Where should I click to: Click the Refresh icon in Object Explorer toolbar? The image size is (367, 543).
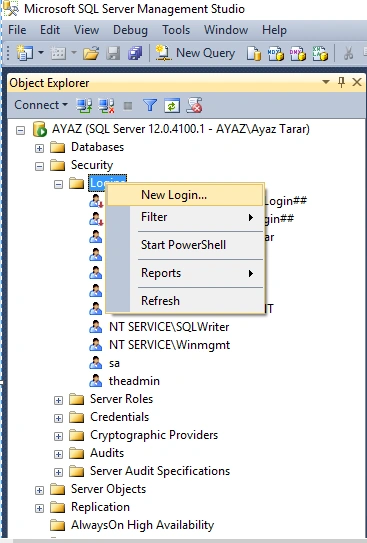click(172, 105)
